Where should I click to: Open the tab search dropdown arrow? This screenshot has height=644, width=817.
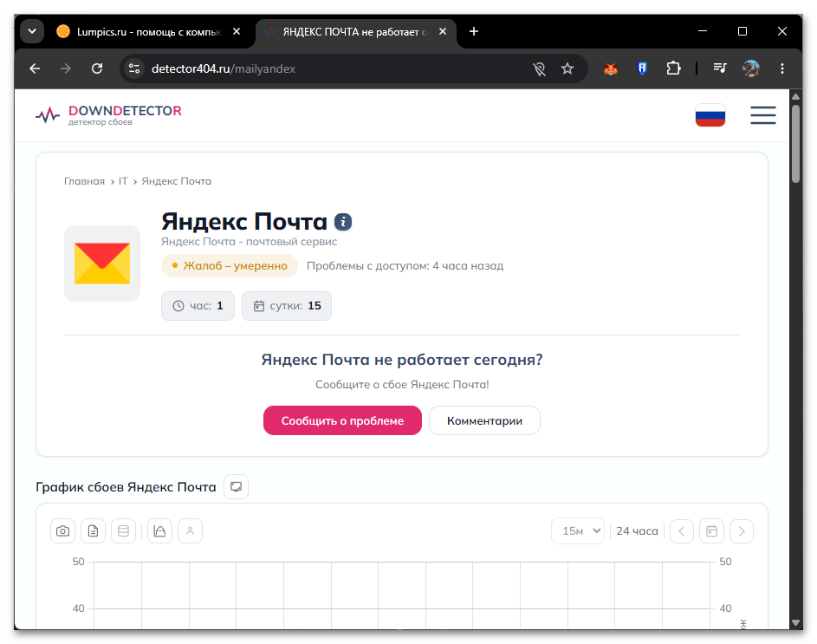(x=32, y=31)
